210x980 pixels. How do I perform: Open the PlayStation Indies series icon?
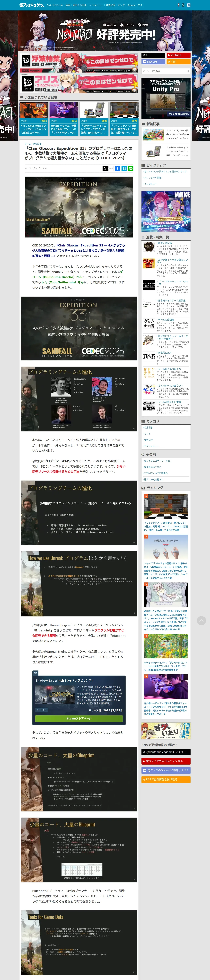tap(149, 285)
